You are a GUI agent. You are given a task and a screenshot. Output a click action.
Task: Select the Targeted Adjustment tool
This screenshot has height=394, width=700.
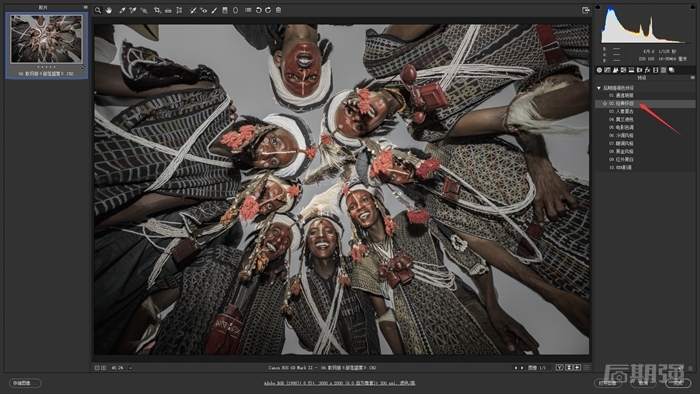pos(144,10)
